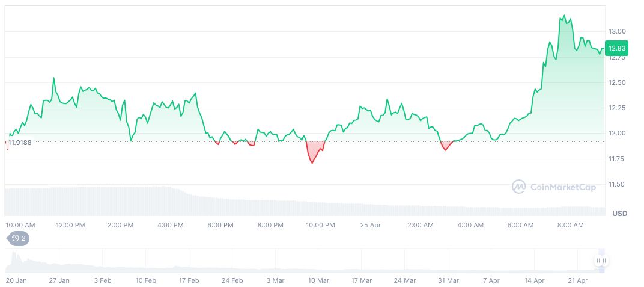Click the CoinMarketCap watermark text
The image size is (644, 287).
(x=563, y=187)
